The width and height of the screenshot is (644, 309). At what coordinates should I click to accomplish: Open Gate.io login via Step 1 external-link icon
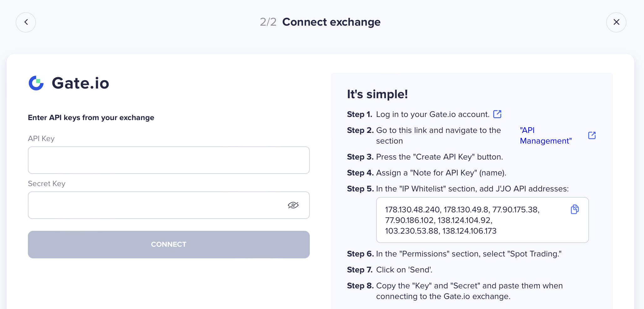[x=497, y=114]
